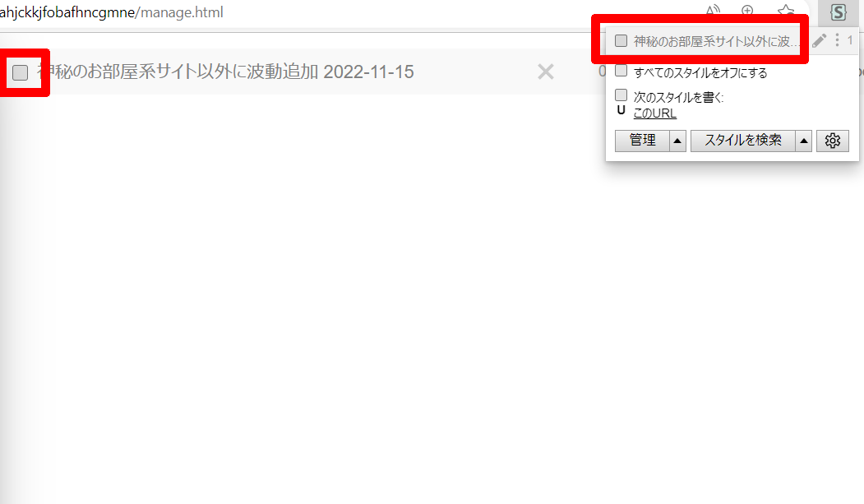
Task: Tick the 次のスタイルを書く checkbox
Action: click(x=621, y=95)
